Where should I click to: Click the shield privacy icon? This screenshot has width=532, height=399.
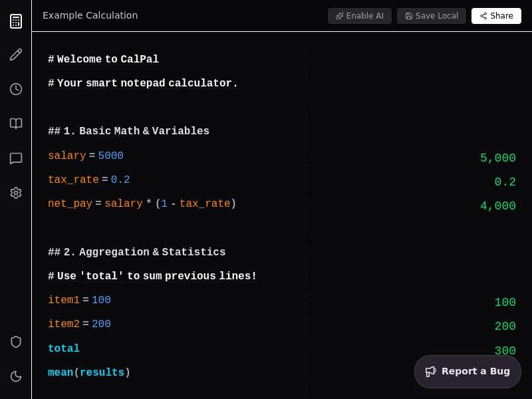(x=16, y=342)
